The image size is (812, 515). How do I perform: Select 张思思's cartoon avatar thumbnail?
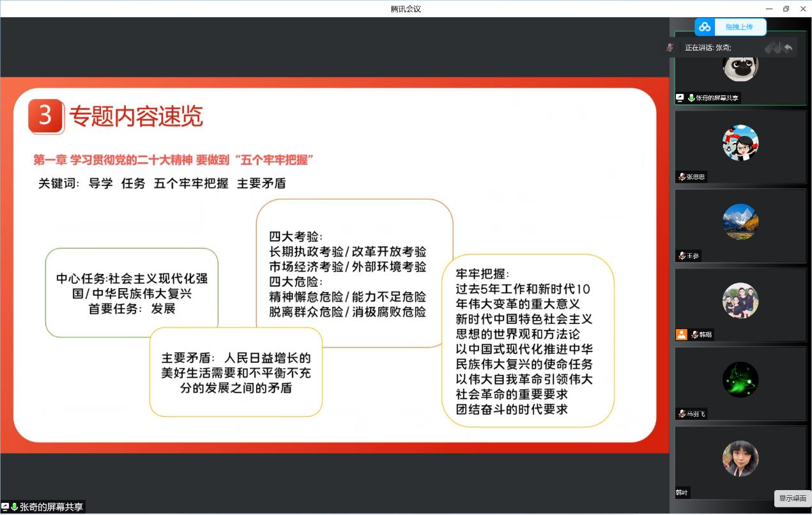click(740, 142)
